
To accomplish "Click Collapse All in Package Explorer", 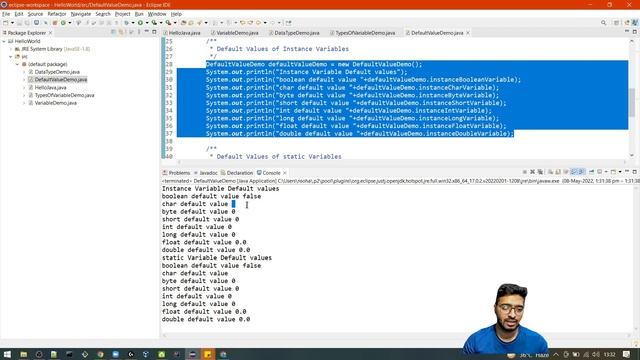I will 113,32.
